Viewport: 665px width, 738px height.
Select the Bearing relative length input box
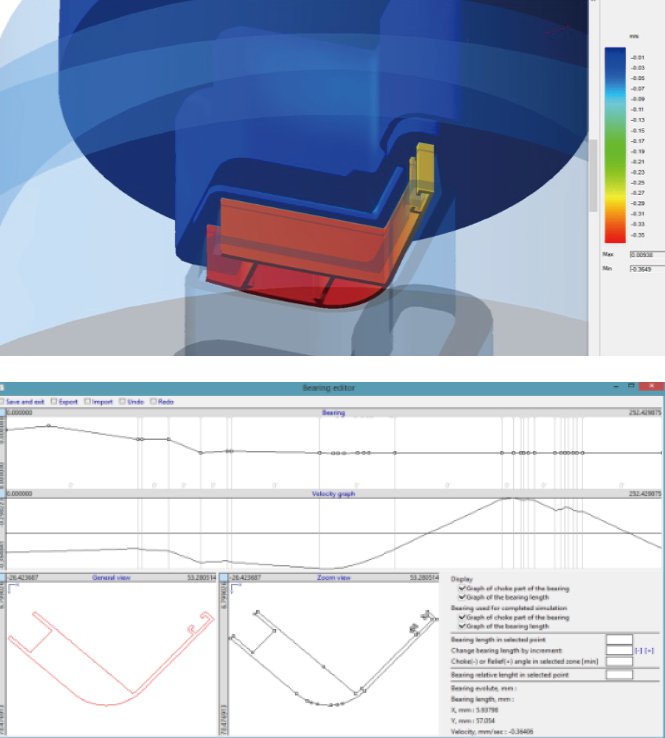coord(619,676)
